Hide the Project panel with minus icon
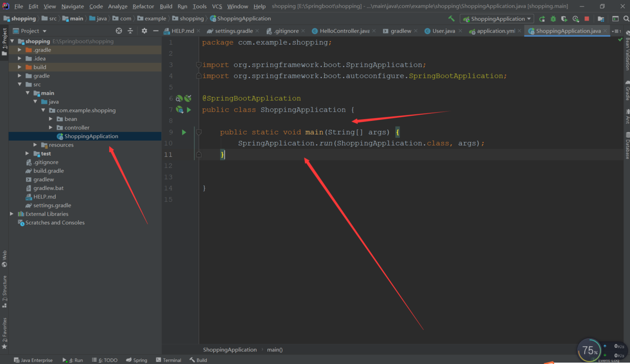Viewport: 630px width, 364px height. [156, 31]
